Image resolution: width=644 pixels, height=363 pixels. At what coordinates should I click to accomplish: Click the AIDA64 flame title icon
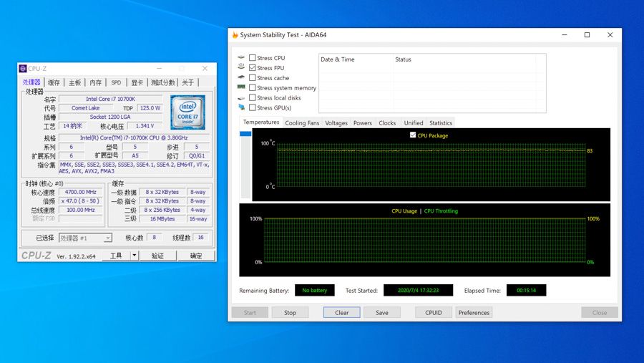235,35
